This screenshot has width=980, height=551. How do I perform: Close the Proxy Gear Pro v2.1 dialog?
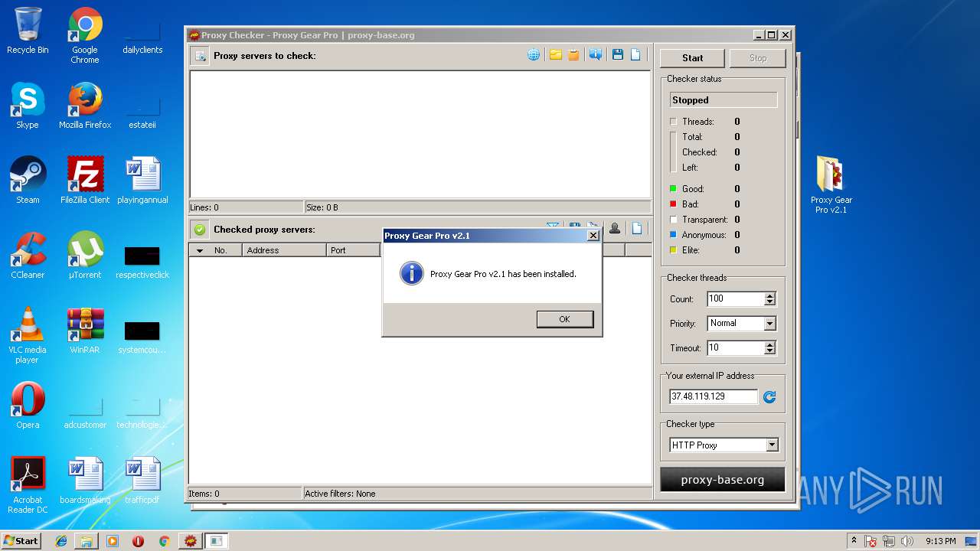[x=593, y=236]
